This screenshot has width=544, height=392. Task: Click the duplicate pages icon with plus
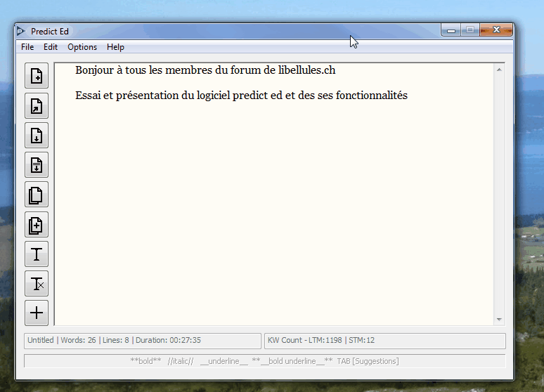pos(37,225)
